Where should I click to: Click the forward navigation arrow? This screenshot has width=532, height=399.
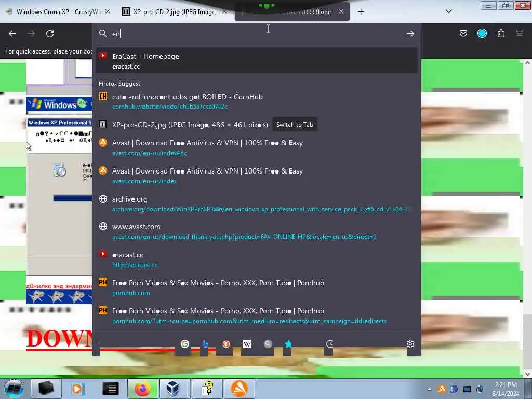[x=31, y=34]
